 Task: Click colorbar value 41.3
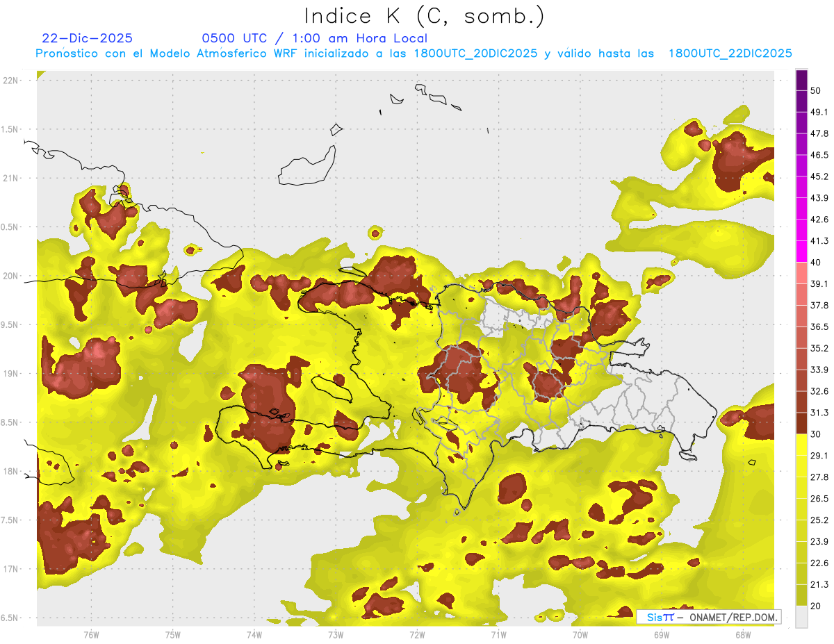(819, 241)
